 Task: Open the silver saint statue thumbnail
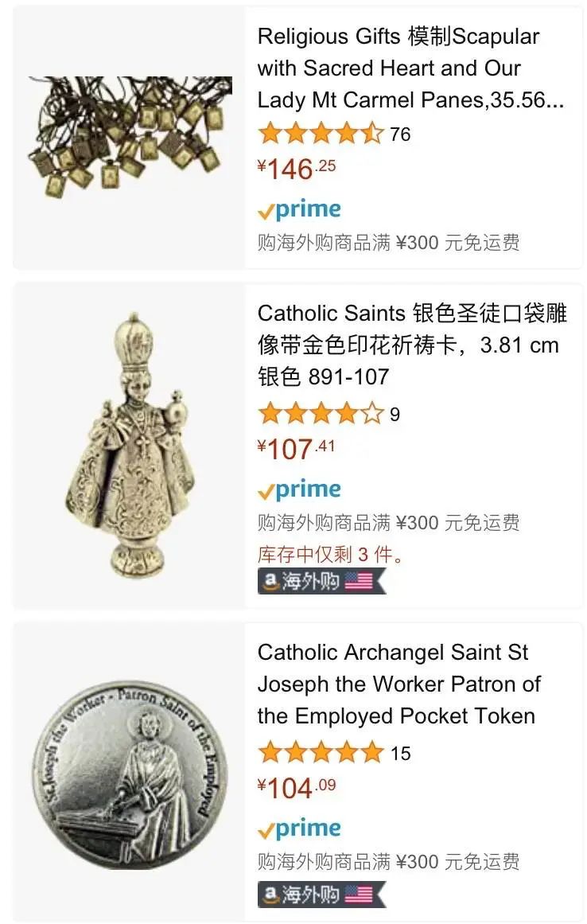point(130,446)
